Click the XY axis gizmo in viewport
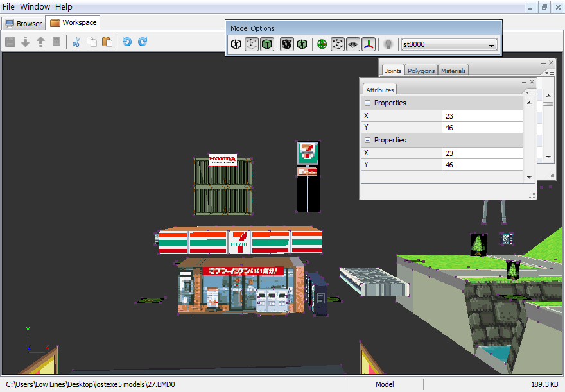This screenshot has height=392, width=565. [37, 340]
